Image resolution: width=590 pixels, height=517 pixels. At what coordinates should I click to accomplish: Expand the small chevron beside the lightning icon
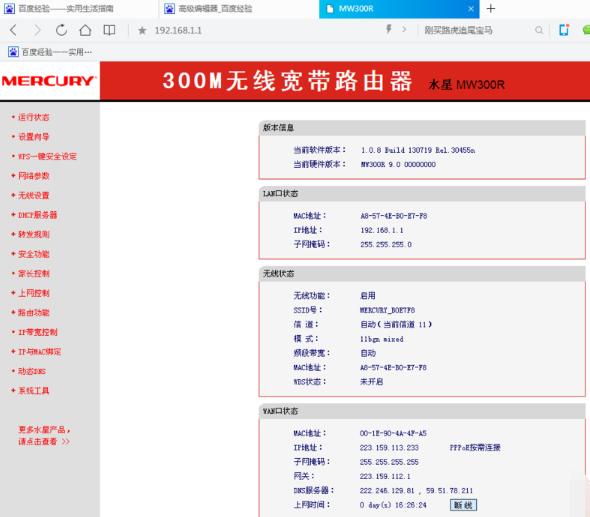(x=404, y=29)
